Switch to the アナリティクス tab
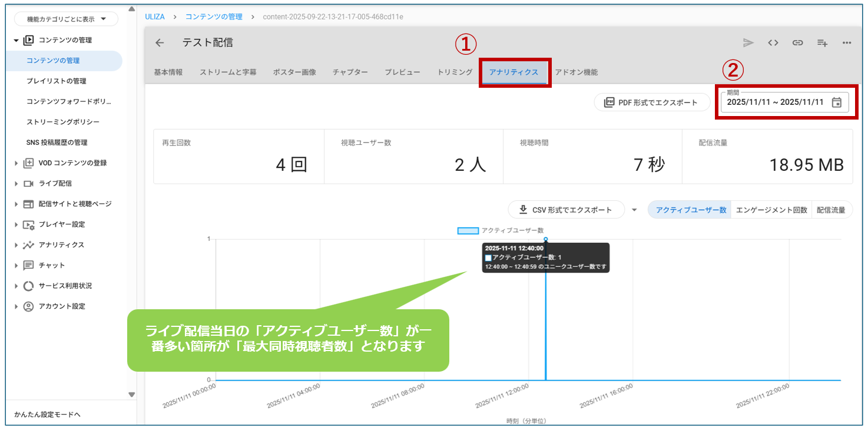The image size is (868, 430). coord(513,72)
